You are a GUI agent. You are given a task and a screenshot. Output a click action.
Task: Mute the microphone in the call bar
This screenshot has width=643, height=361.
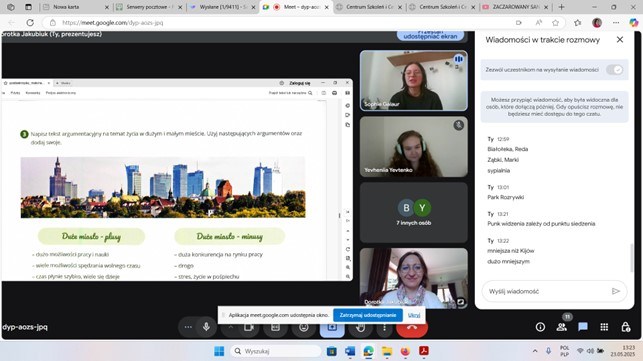206,327
